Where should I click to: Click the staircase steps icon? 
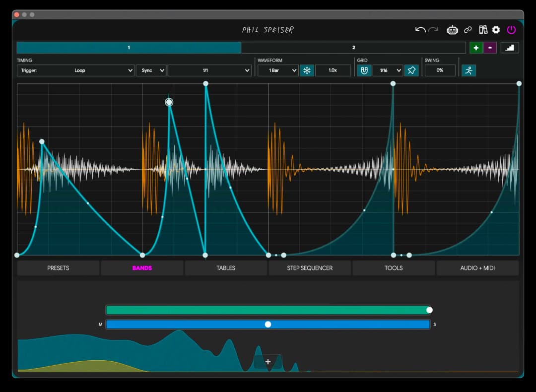point(510,48)
